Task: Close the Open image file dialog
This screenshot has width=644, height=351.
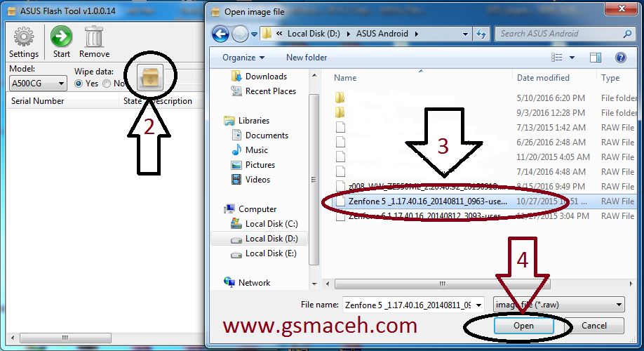Action: (x=621, y=8)
